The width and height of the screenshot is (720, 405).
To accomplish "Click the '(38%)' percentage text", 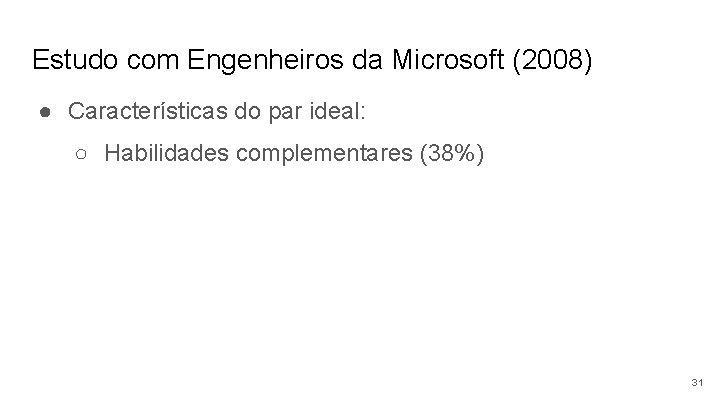I will click(x=452, y=153).
